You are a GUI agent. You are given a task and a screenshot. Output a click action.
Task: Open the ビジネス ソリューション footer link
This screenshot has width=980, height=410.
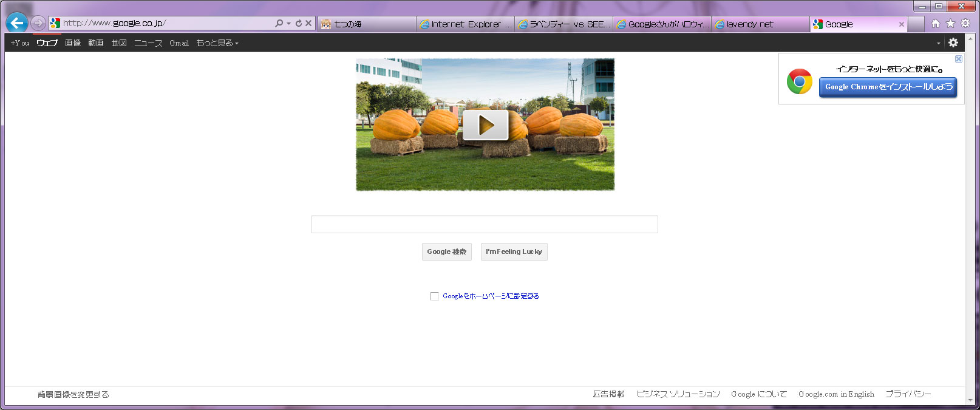pyautogui.click(x=678, y=394)
